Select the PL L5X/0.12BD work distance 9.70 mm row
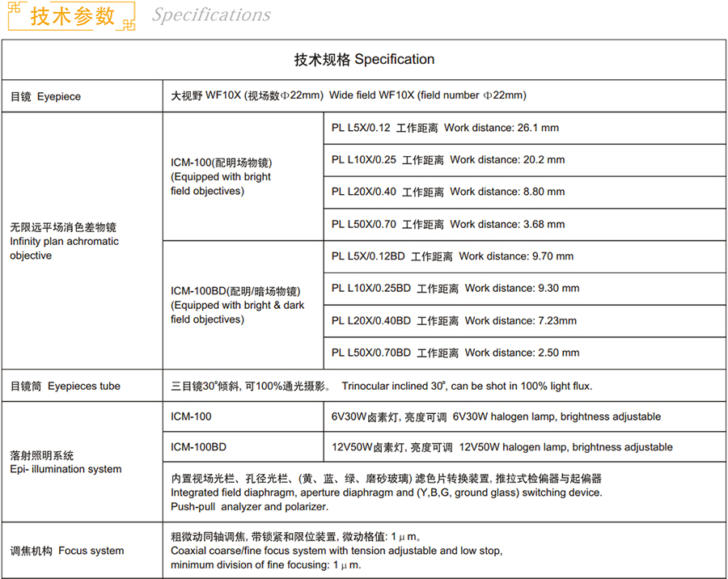Image resolution: width=728 pixels, height=579 pixels. (452, 256)
